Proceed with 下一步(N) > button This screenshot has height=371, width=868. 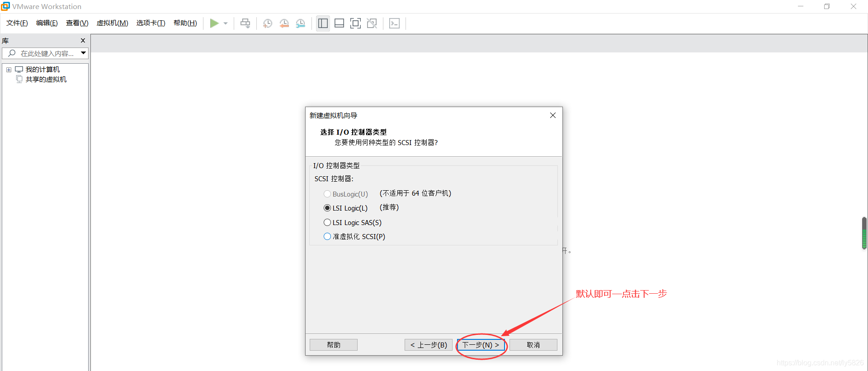(x=481, y=345)
